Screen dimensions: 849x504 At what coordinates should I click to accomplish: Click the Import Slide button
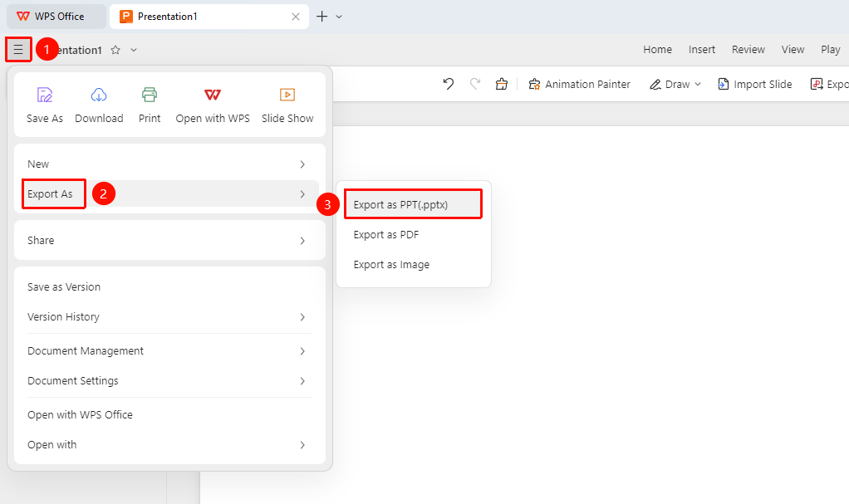(x=755, y=85)
